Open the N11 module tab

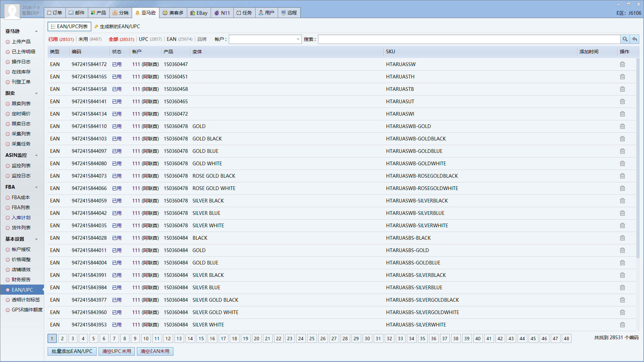(222, 13)
